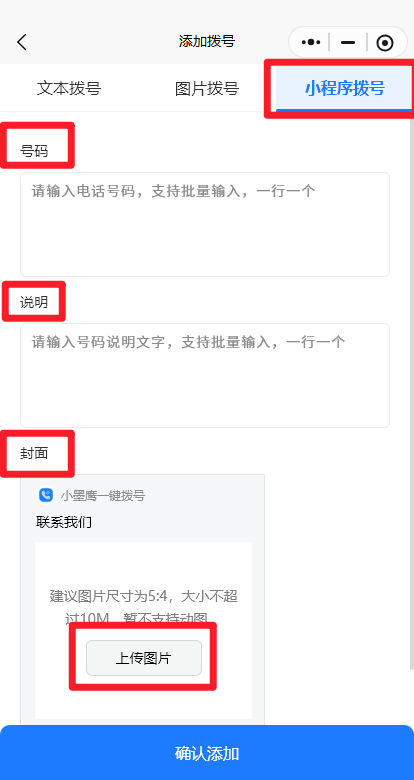The width and height of the screenshot is (414, 780).
Task: Open the three-dot more options menu
Action: click(311, 42)
